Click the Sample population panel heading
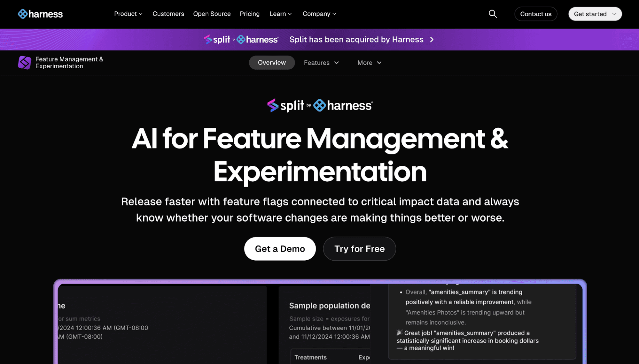The image size is (639, 364). point(330,306)
